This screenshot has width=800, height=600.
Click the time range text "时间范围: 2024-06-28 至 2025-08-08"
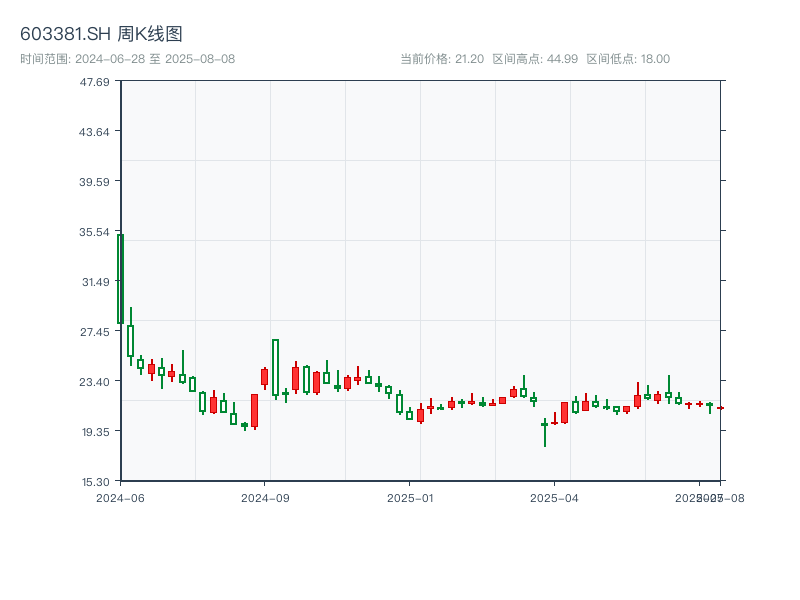point(128,59)
